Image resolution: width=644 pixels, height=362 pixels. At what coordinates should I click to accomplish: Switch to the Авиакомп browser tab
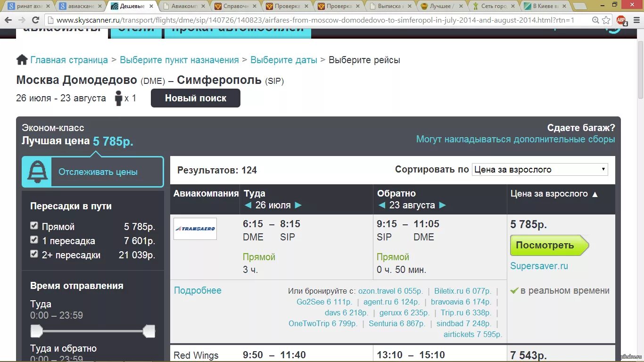183,6
